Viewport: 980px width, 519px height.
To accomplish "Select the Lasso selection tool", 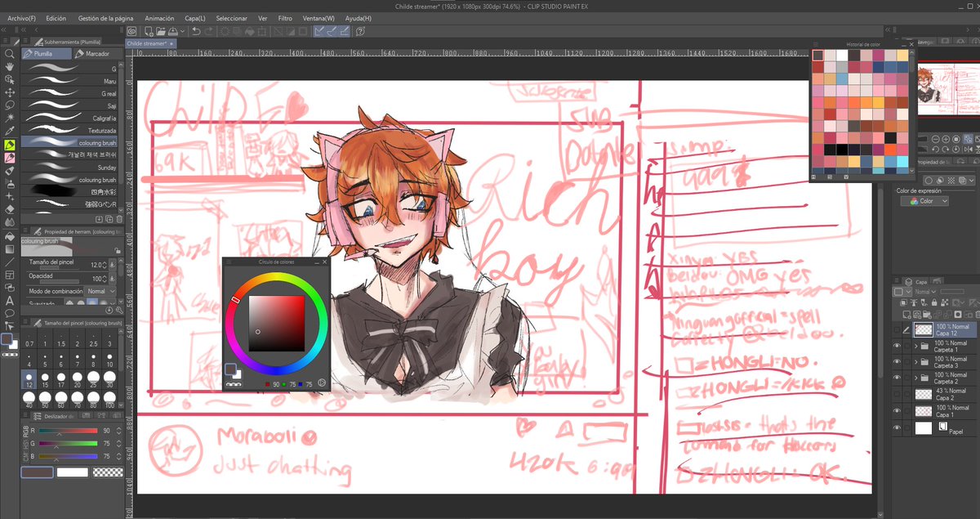I will [x=10, y=105].
